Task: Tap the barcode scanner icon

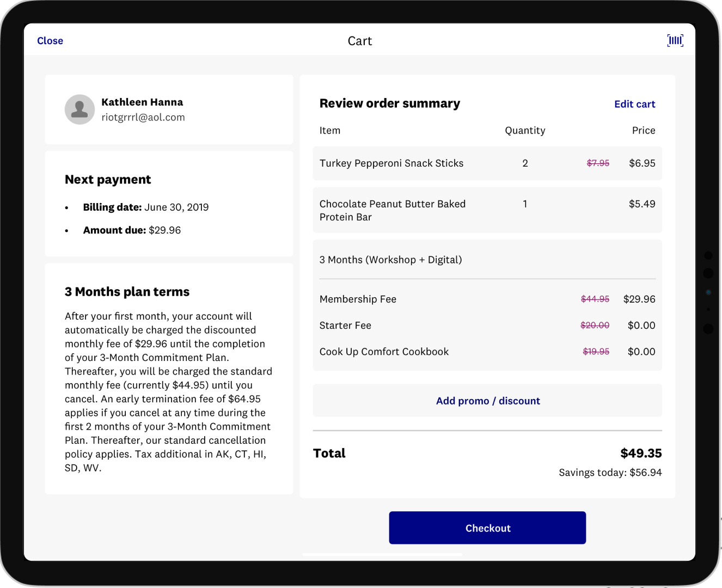Action: coord(675,40)
